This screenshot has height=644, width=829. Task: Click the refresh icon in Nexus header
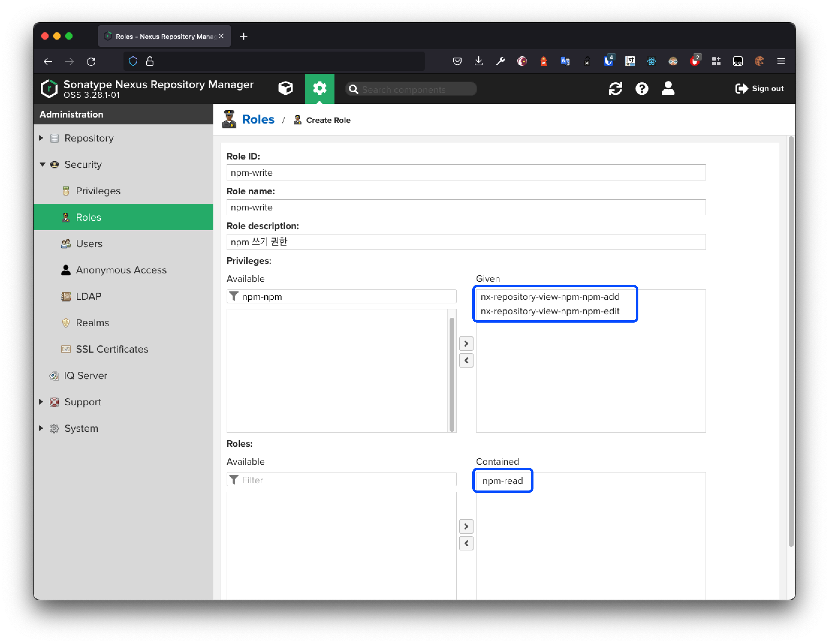(x=615, y=89)
